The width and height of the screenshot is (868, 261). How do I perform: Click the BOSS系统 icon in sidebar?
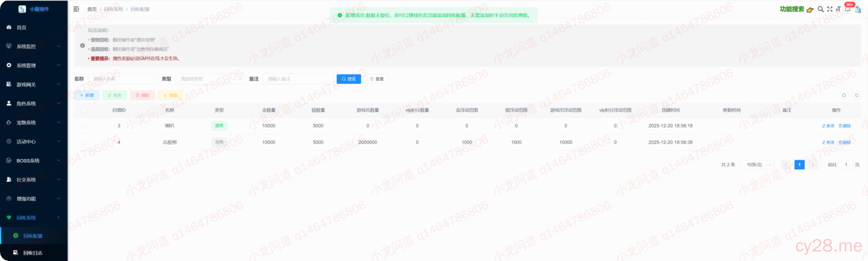8,160
